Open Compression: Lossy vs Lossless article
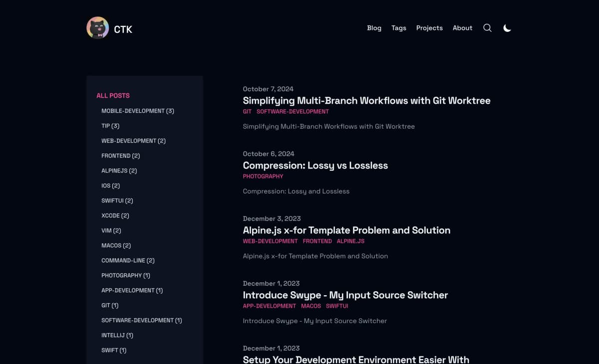Image resolution: width=599 pixels, height=364 pixels. click(315, 165)
